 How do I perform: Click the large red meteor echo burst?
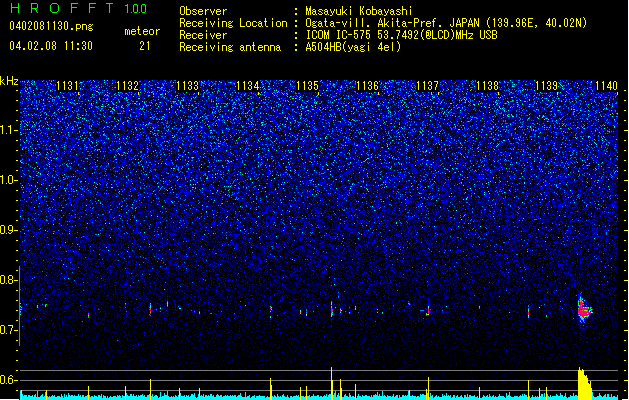click(x=584, y=310)
